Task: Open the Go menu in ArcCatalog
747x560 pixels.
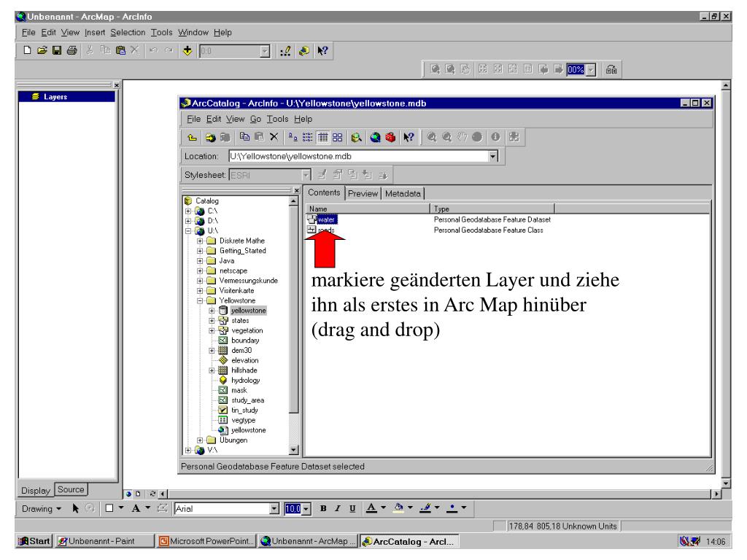Action: 255,119
